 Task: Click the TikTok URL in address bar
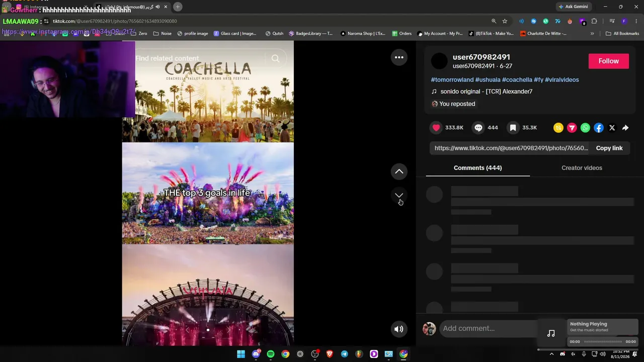[x=115, y=21]
